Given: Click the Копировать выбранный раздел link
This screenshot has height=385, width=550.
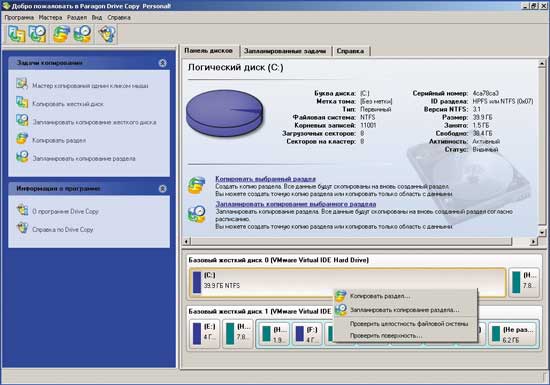Looking at the screenshot, I should [266, 179].
